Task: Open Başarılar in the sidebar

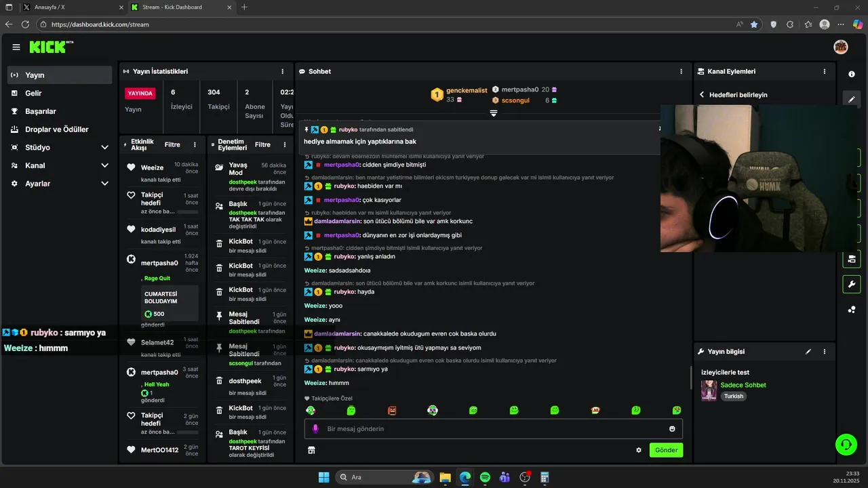Action: pyautogui.click(x=60, y=111)
